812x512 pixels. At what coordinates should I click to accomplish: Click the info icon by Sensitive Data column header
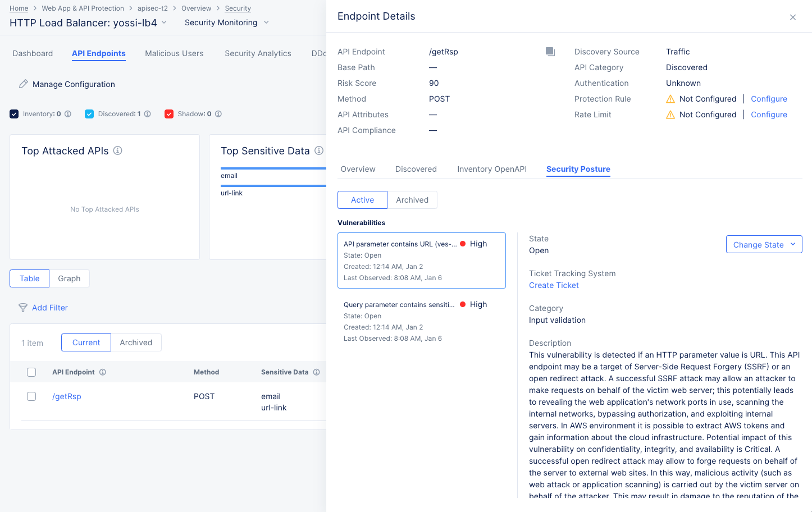coord(316,372)
